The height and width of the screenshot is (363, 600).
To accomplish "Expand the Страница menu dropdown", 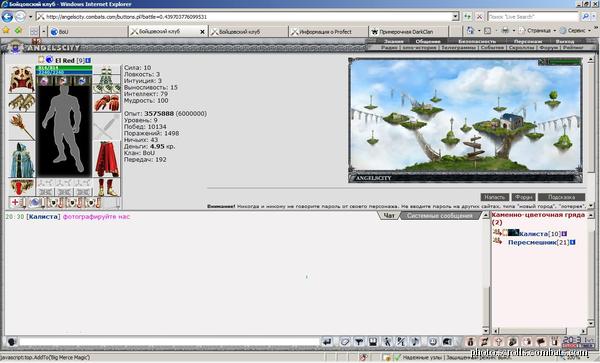I will tap(554, 31).
